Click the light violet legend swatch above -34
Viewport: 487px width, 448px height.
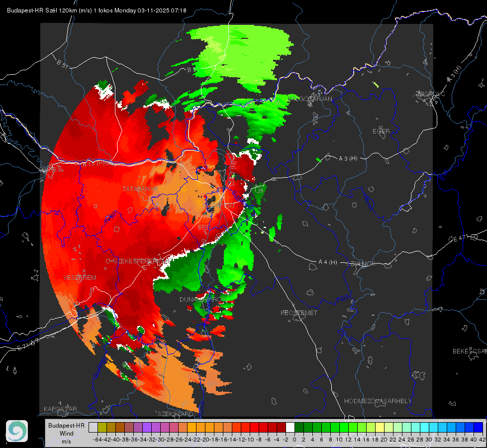pyautogui.click(x=147, y=427)
